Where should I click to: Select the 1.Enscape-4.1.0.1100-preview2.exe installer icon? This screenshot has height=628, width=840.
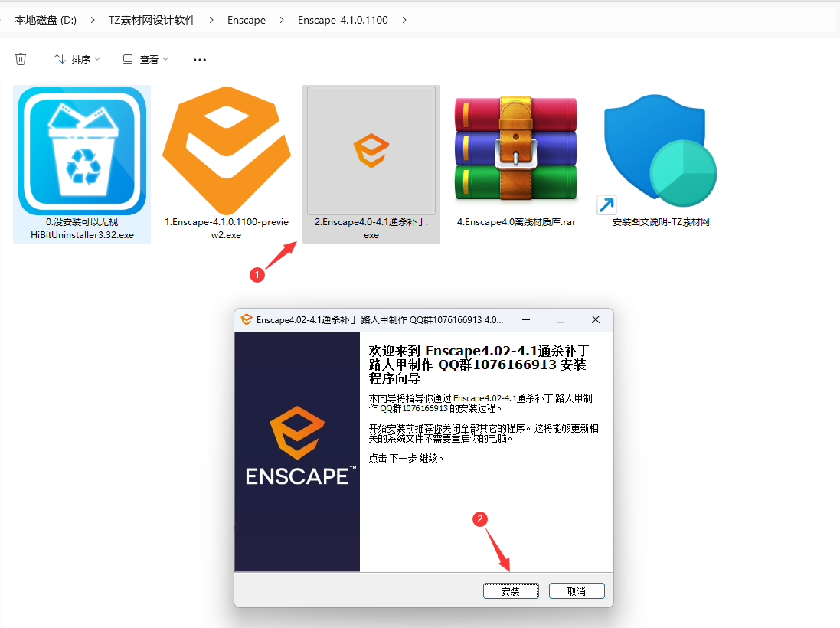pos(227,151)
